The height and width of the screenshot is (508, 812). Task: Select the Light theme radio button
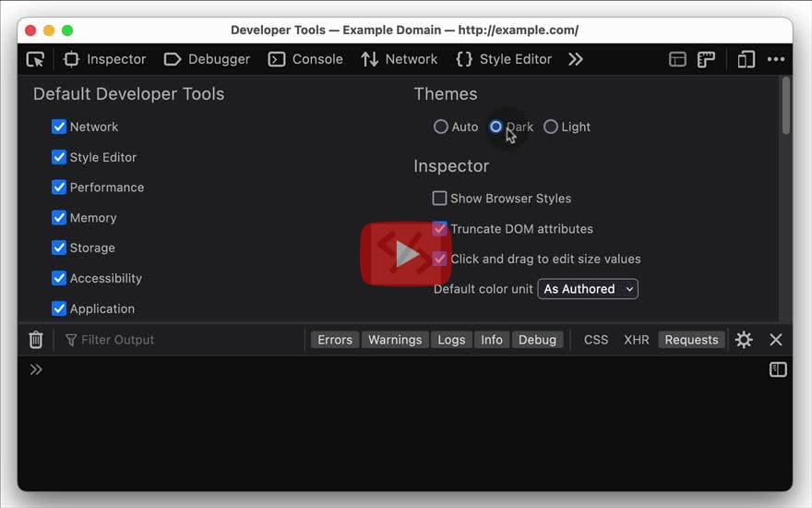tap(551, 127)
